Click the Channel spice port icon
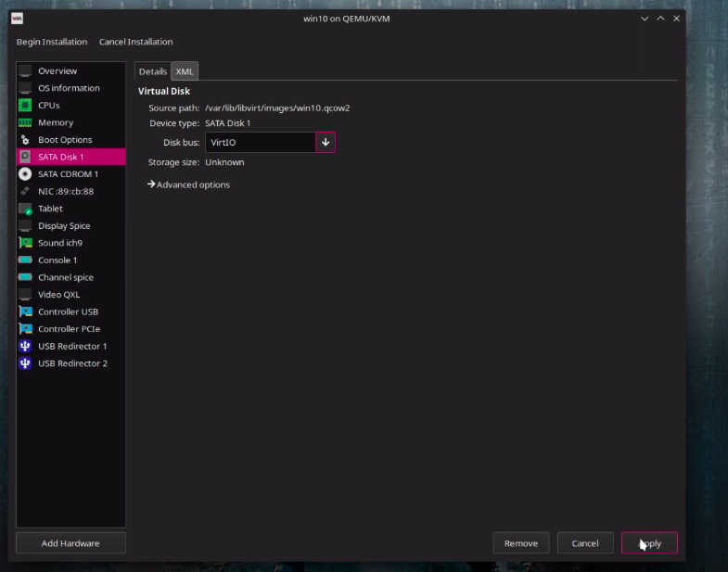Viewport: 728px width, 572px height. tap(25, 277)
